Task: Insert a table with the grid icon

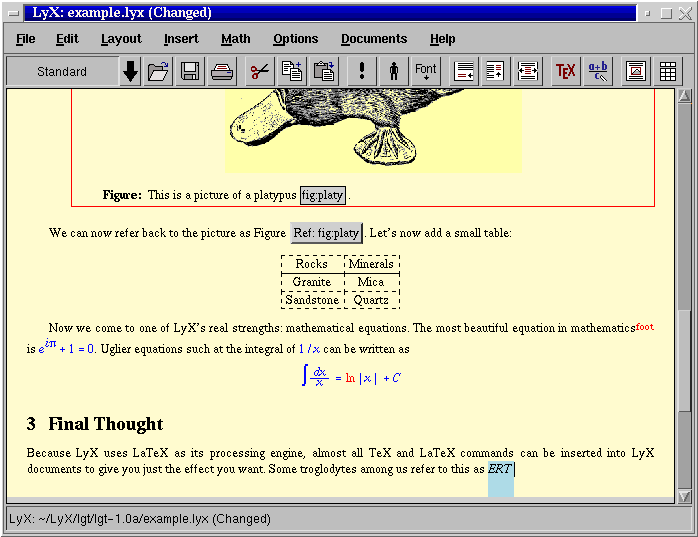Action: tap(668, 71)
